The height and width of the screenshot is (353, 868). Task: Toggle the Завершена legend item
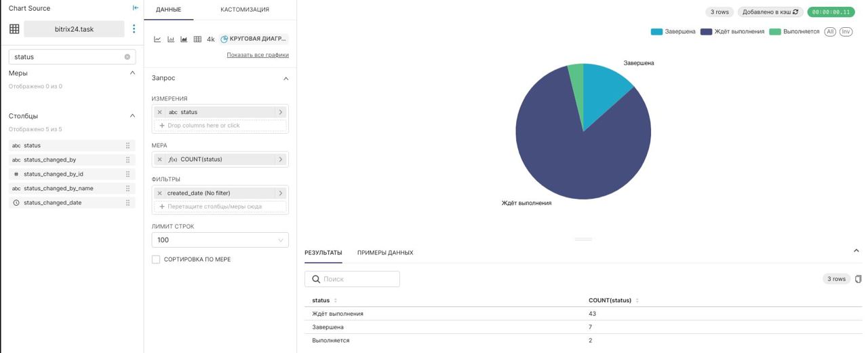click(673, 32)
